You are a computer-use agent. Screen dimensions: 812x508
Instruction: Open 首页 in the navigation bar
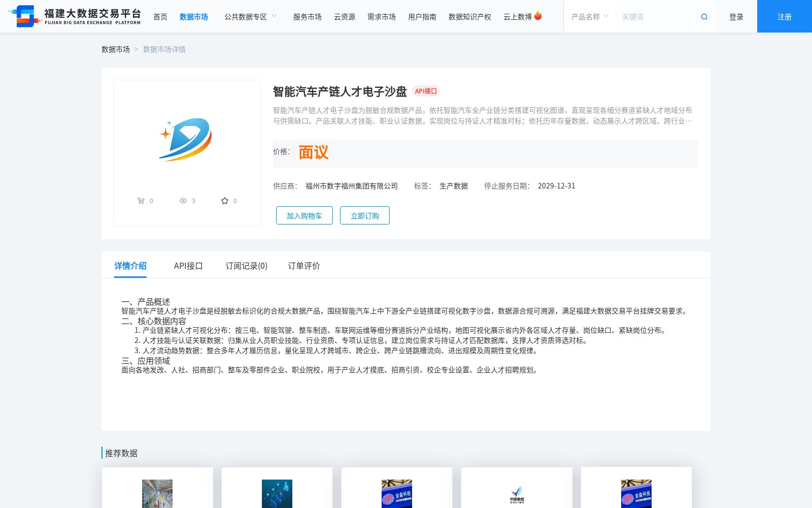tap(160, 17)
